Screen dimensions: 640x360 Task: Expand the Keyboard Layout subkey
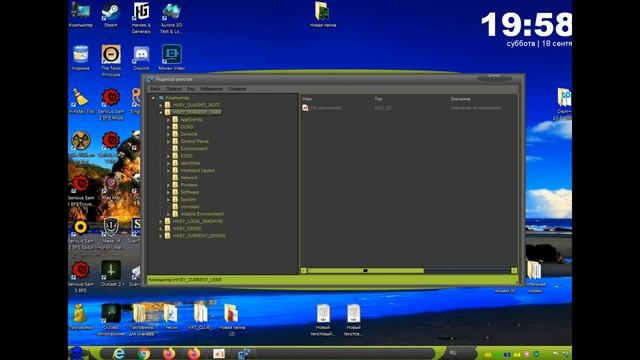click(x=168, y=170)
